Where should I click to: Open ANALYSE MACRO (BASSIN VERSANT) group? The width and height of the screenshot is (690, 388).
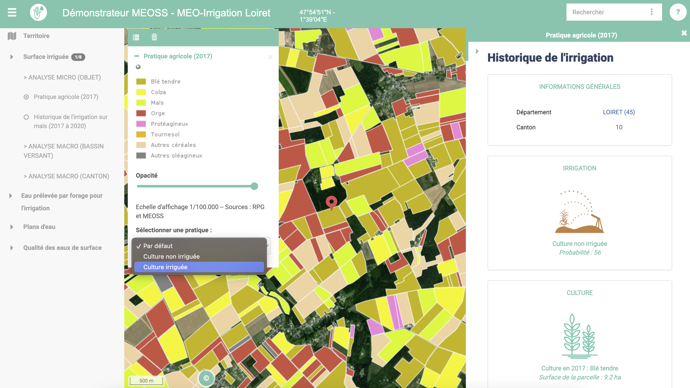(x=64, y=151)
